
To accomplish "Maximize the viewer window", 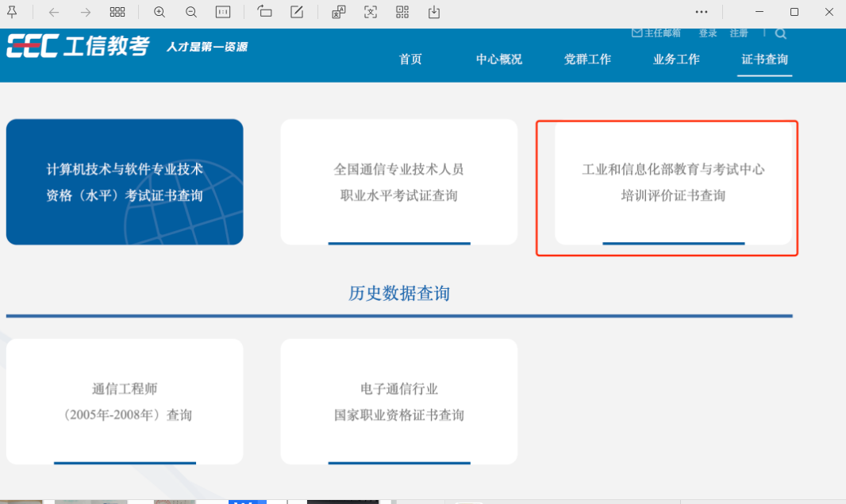I will 794,12.
